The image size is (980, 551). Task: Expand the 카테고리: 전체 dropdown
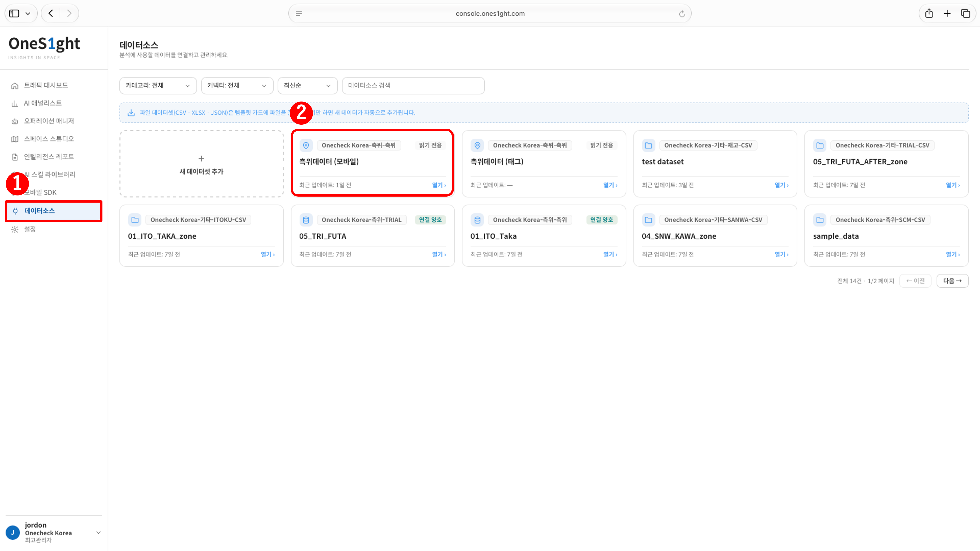(158, 85)
